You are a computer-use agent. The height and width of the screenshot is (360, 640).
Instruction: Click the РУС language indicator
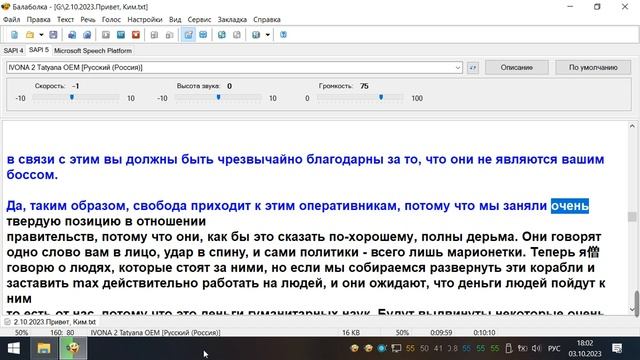click(x=554, y=349)
